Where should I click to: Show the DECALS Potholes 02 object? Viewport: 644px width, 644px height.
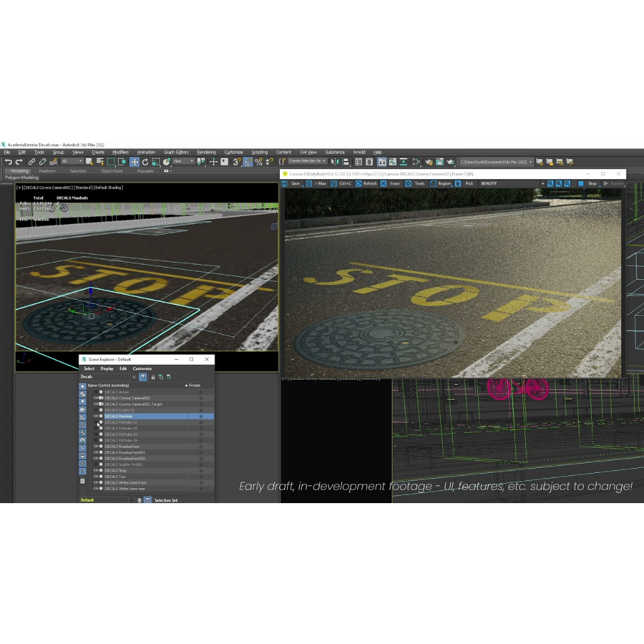pyautogui.click(x=96, y=428)
